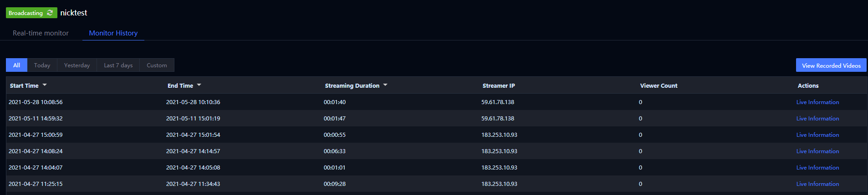Sort by Streaming Duration arrow

[x=385, y=85]
